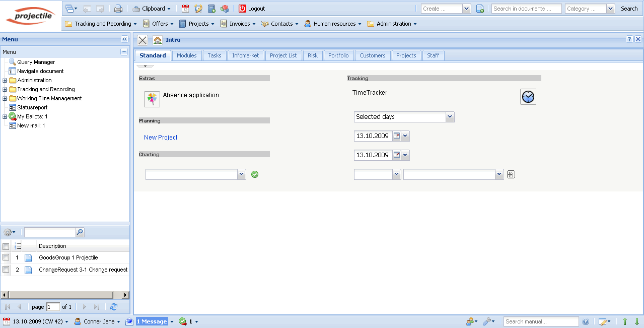Click the Search in documents field

tap(526, 9)
